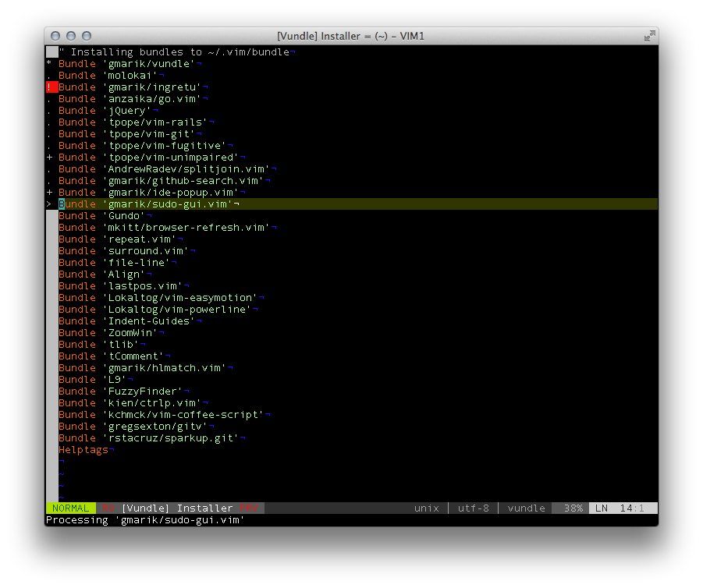Viewport: 703px width, 588px height.
Task: Click the vundle filetype segment
Action: point(526,508)
